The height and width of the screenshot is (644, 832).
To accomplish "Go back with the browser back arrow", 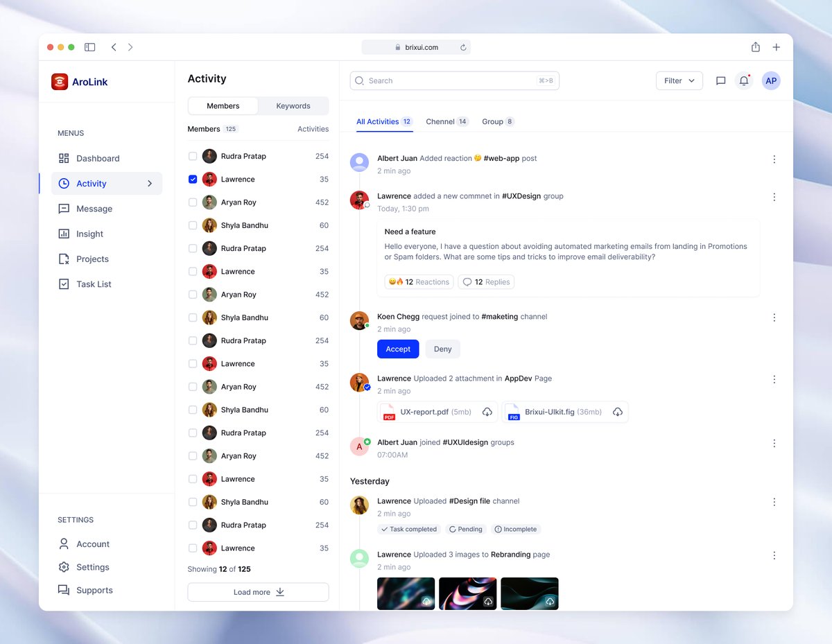I will [x=114, y=47].
